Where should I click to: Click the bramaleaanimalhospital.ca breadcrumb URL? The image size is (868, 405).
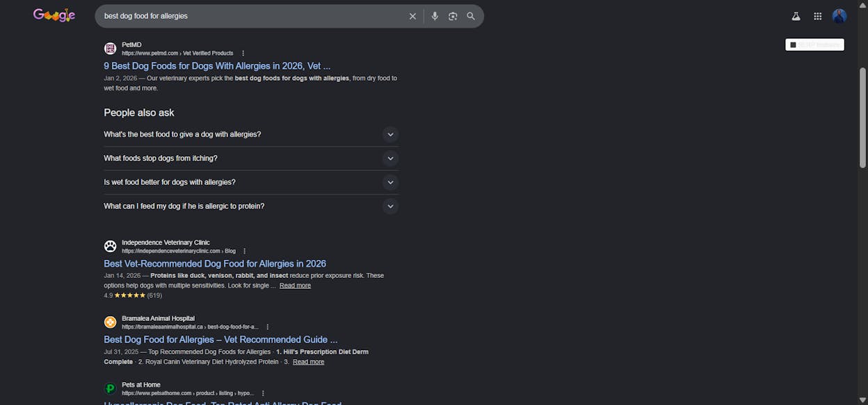(x=190, y=327)
